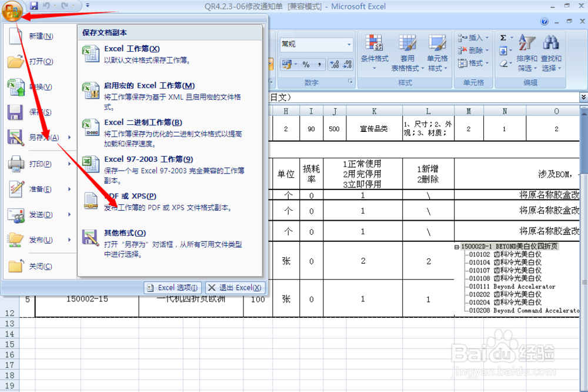Select Excel 97-2003 工作簿(9) option

pos(171,170)
